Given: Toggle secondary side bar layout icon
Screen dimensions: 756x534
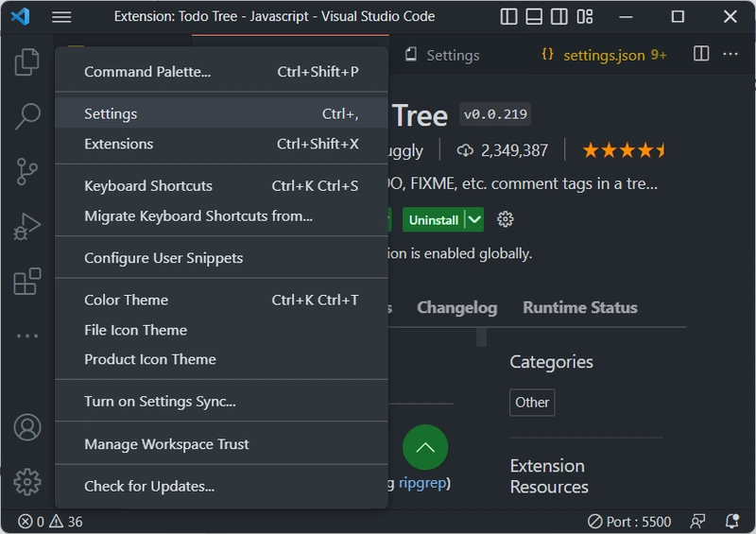Looking at the screenshot, I should tap(559, 17).
